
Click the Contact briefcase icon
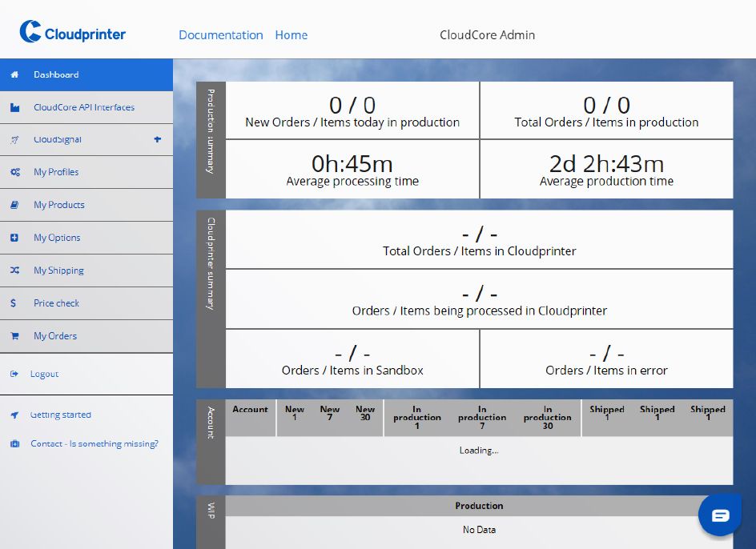15,444
